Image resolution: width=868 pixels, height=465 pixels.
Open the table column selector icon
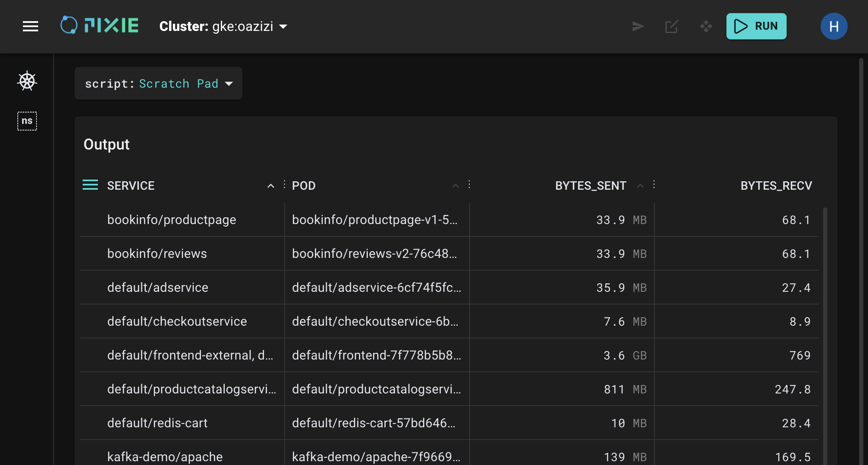click(90, 185)
